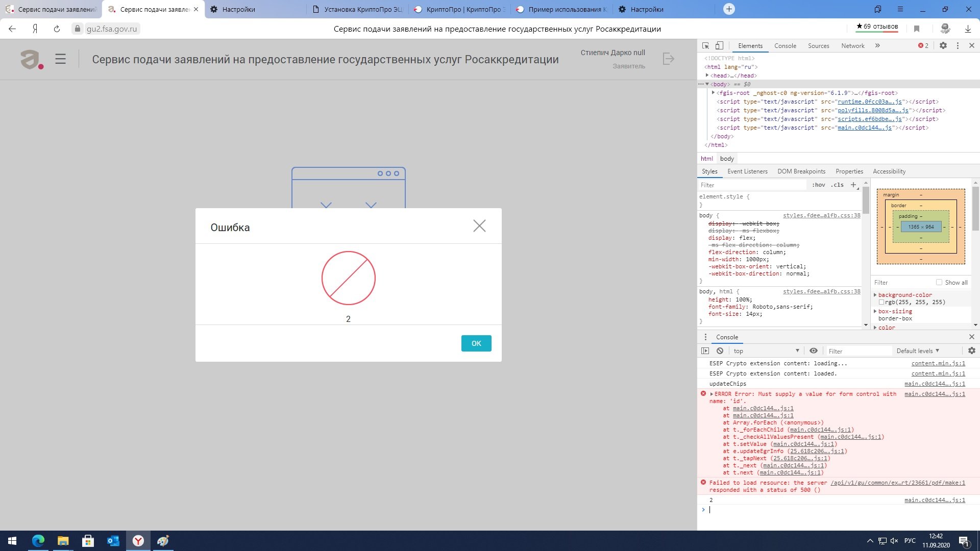
Task: Click the inspect element picker icon
Action: [x=705, y=45]
